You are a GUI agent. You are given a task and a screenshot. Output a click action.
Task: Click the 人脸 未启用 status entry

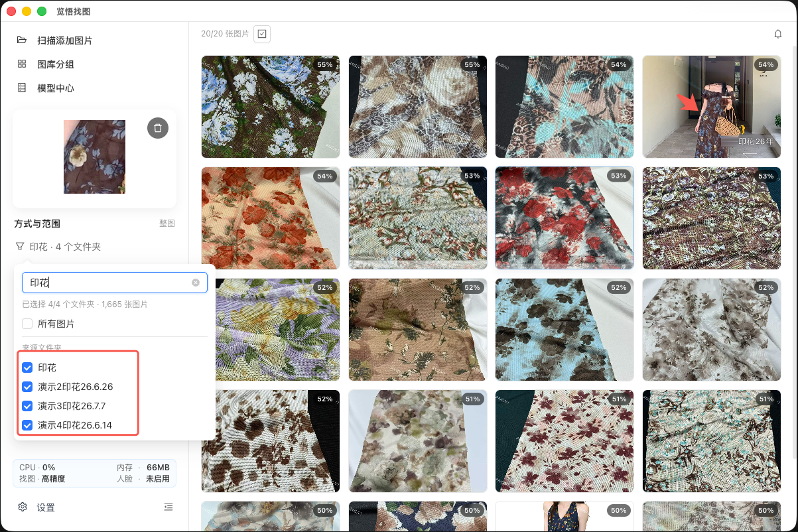pos(143,478)
